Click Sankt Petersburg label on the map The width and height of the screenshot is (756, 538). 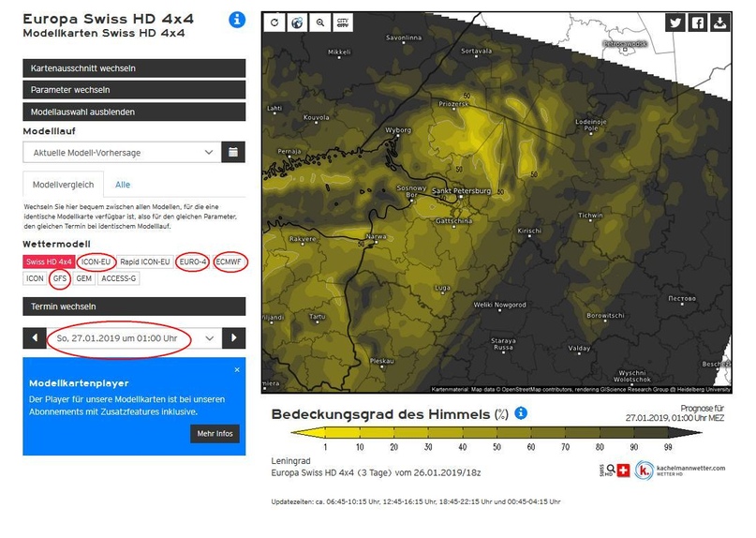click(x=461, y=191)
